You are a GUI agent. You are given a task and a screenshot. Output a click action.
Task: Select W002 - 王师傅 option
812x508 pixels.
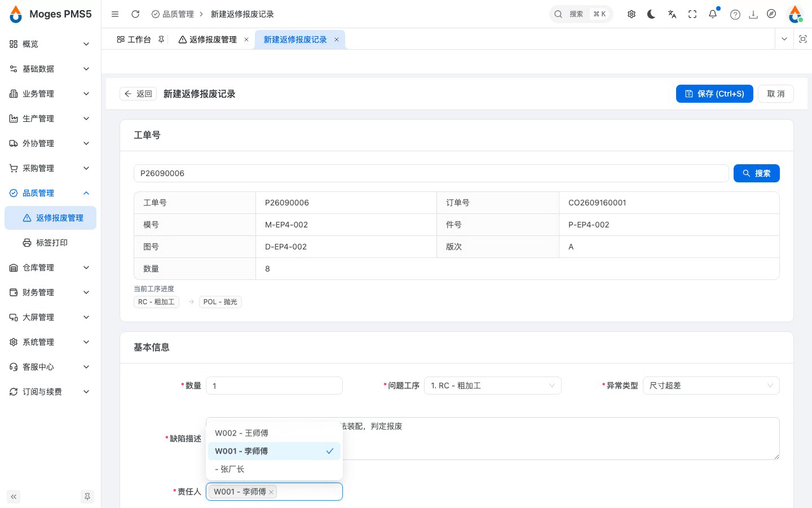[274, 433]
